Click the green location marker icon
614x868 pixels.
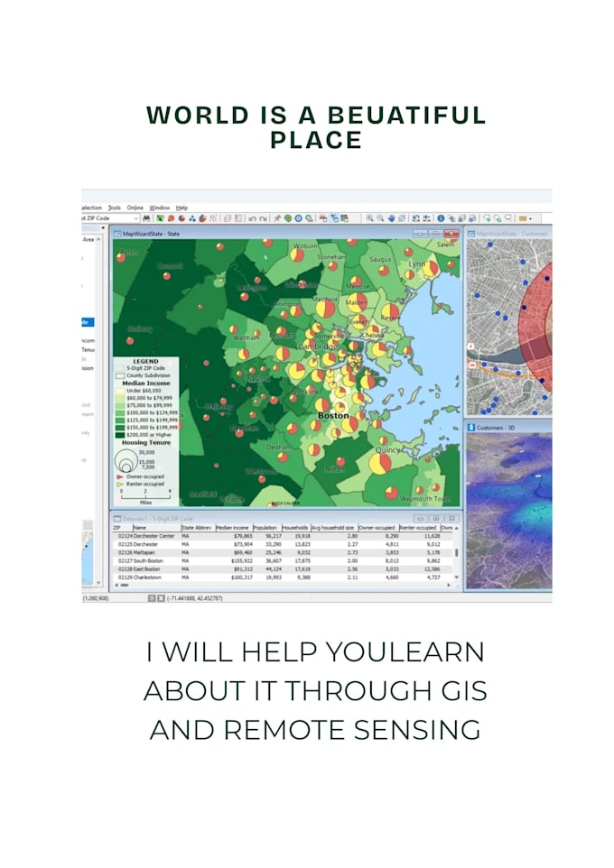(288, 218)
